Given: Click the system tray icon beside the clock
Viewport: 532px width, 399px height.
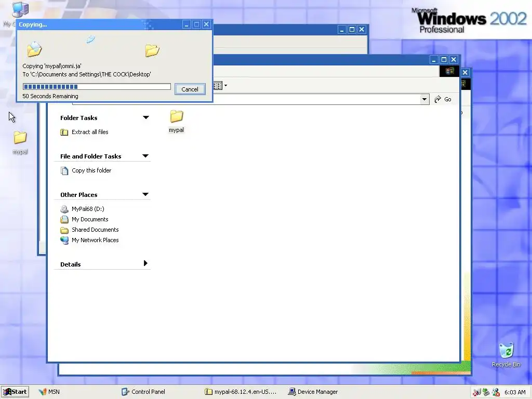Looking at the screenshot, I should click(496, 392).
